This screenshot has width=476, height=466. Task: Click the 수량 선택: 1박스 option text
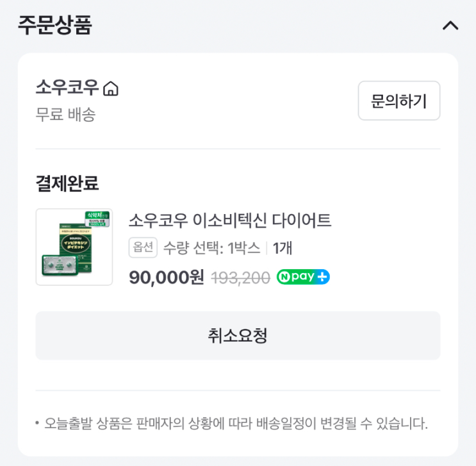211,248
